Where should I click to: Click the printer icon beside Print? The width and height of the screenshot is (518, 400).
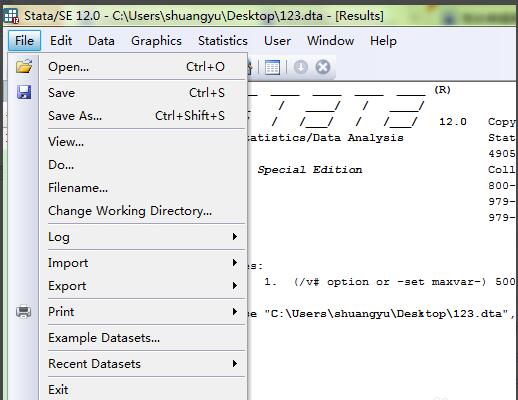[24, 312]
